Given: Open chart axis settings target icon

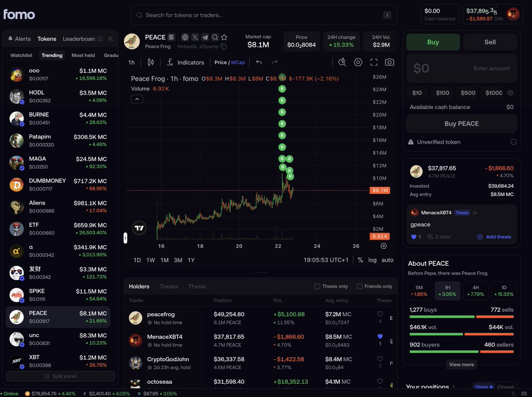Looking at the screenshot, I should click(x=383, y=246).
